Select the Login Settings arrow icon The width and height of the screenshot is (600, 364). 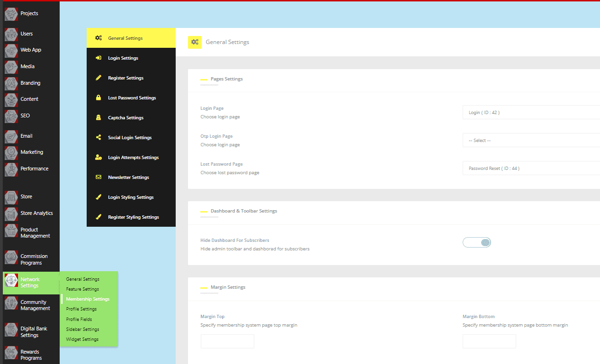point(99,58)
